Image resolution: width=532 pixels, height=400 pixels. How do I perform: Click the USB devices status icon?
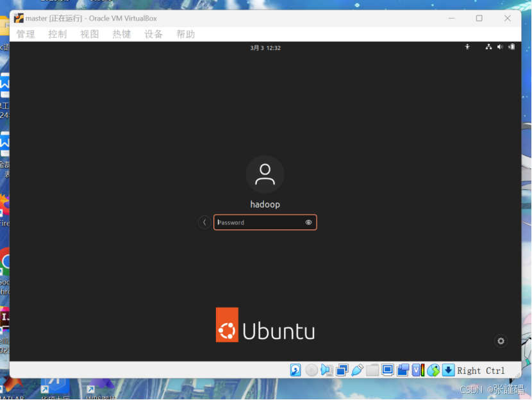(357, 370)
